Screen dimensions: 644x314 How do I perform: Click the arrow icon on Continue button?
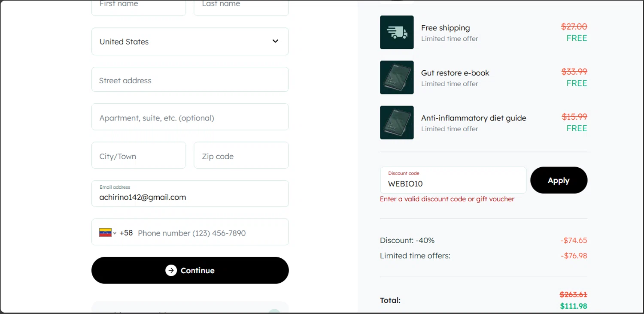tap(171, 270)
